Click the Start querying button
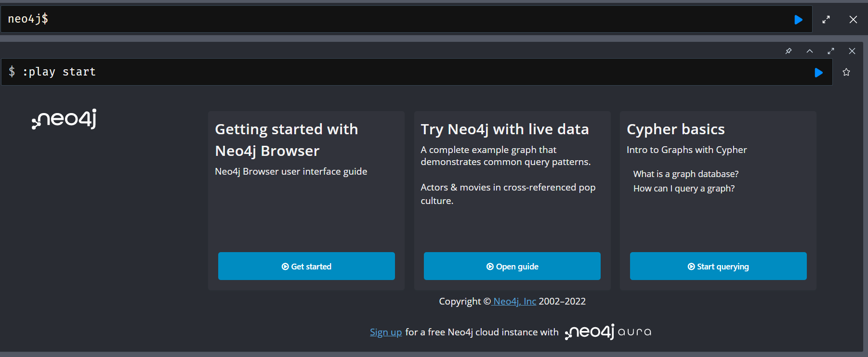The height and width of the screenshot is (357, 868). tap(718, 266)
